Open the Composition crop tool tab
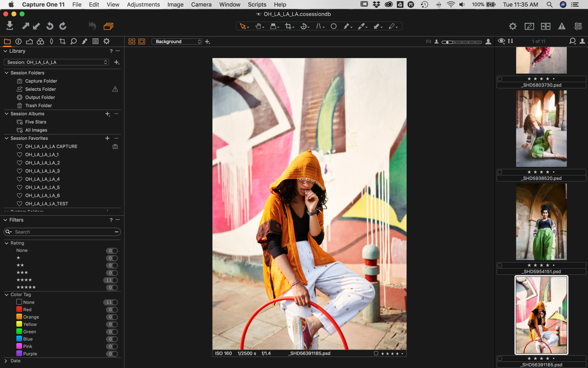The width and height of the screenshot is (588, 368). click(63, 41)
